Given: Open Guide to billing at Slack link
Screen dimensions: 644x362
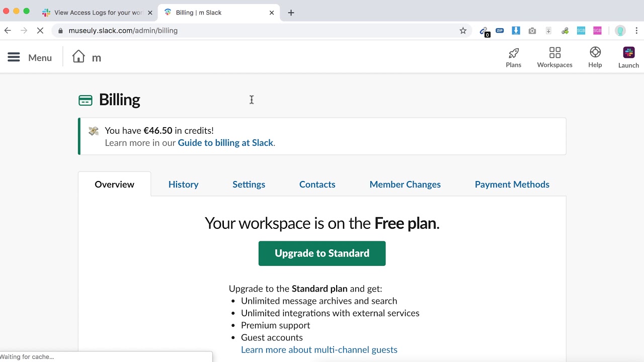Looking at the screenshot, I should pyautogui.click(x=225, y=143).
